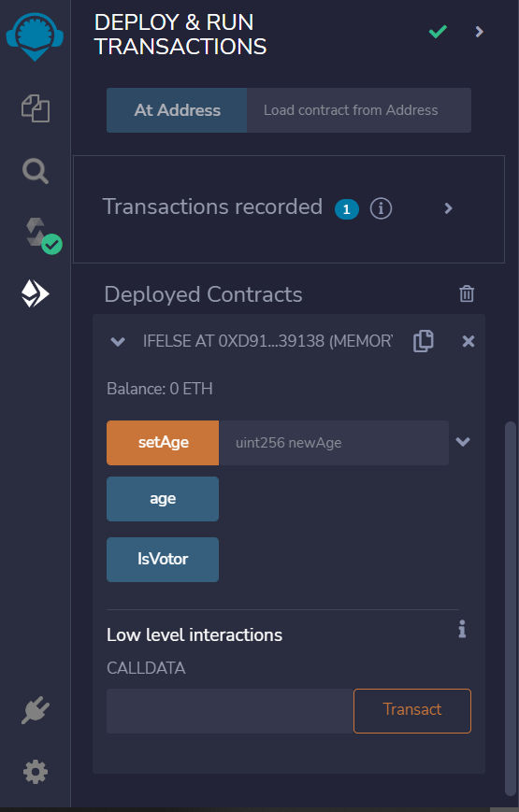Collapse the Deploy & Run panel arrow

(x=479, y=32)
